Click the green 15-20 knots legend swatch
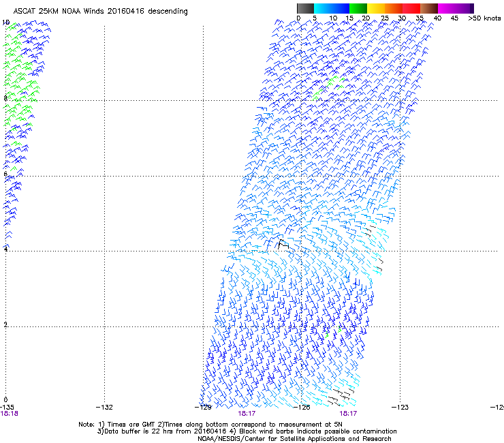This screenshot has height=443, width=504. coord(358,8)
